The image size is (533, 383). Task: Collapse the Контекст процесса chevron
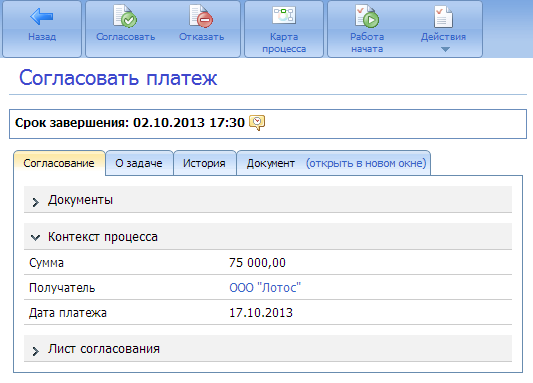(35, 237)
